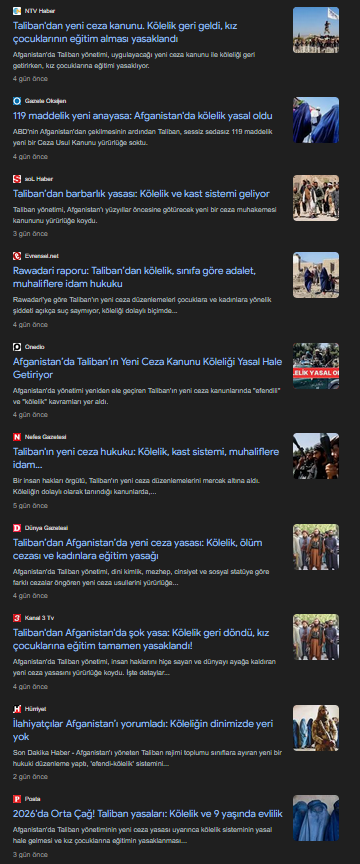Click snippet starting 'Son Dakika Haber - Afganistan'ı'
This screenshot has width=360, height=864.
pos(147,758)
